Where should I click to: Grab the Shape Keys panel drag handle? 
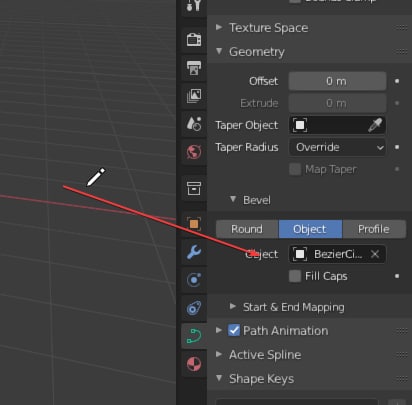pos(402,379)
